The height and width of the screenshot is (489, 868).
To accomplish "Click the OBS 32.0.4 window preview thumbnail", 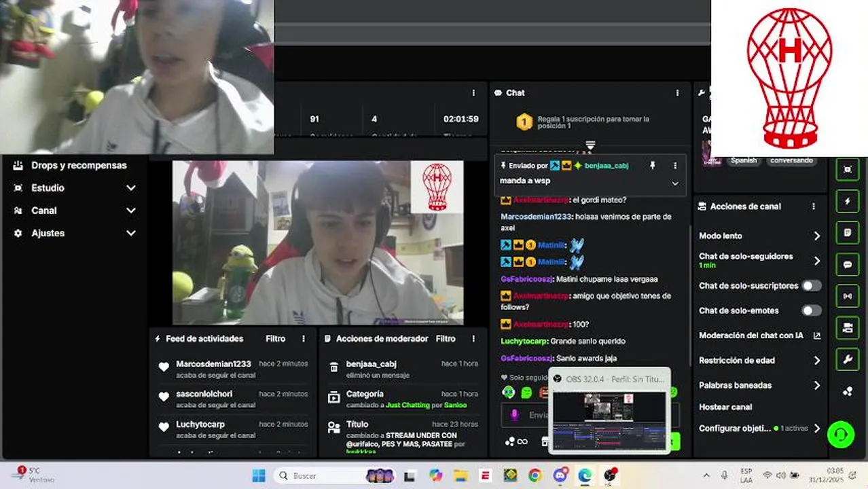I will click(609, 420).
